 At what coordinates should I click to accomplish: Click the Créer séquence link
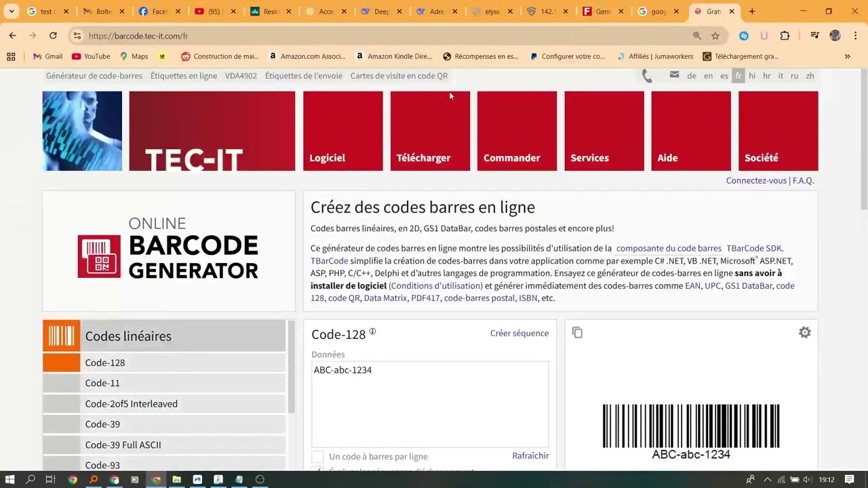(x=519, y=333)
